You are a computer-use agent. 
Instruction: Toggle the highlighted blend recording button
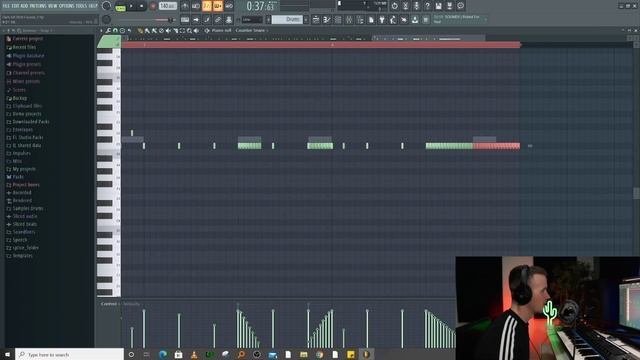point(218,6)
